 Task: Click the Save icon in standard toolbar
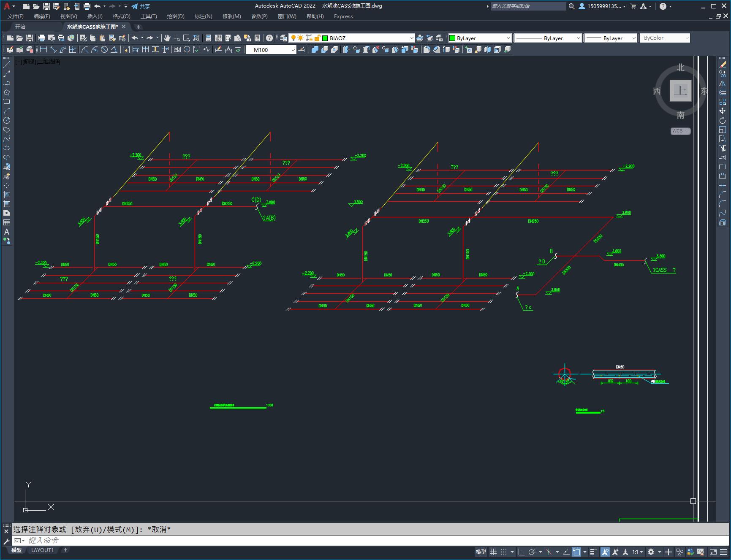(30, 38)
